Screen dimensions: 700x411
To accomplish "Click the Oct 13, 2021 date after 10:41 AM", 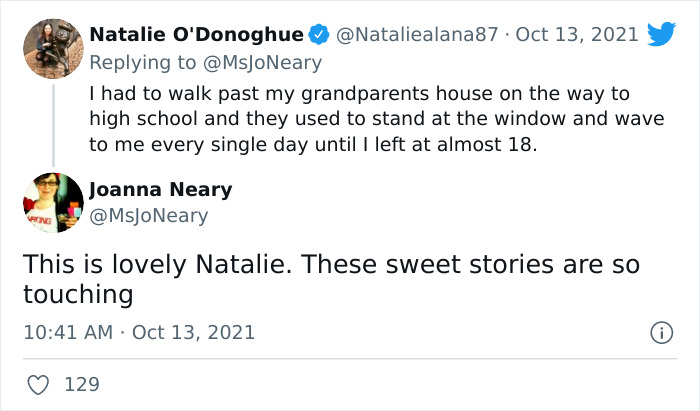I will pos(193,332).
